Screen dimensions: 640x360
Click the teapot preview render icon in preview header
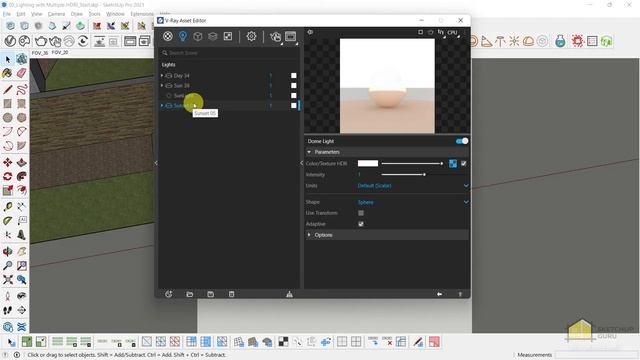pyautogui.click(x=431, y=32)
